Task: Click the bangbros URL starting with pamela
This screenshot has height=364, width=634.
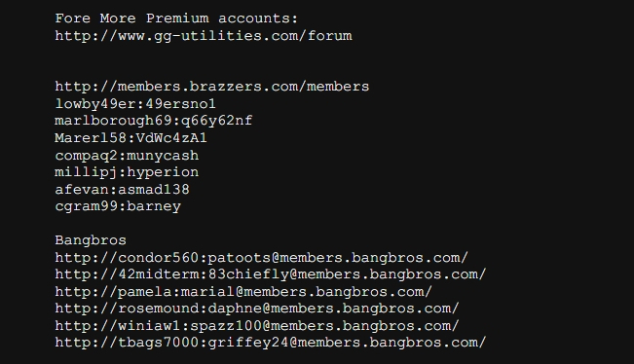Action: (x=243, y=292)
